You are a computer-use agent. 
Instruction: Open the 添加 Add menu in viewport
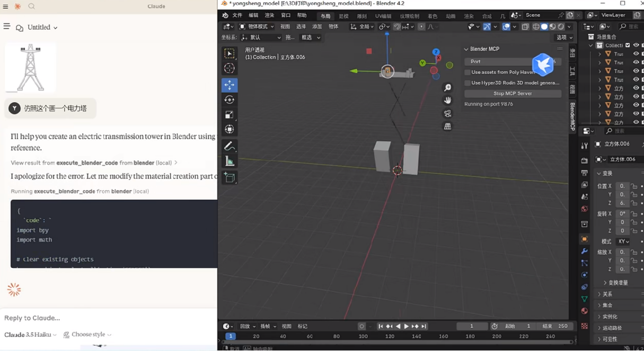click(317, 26)
